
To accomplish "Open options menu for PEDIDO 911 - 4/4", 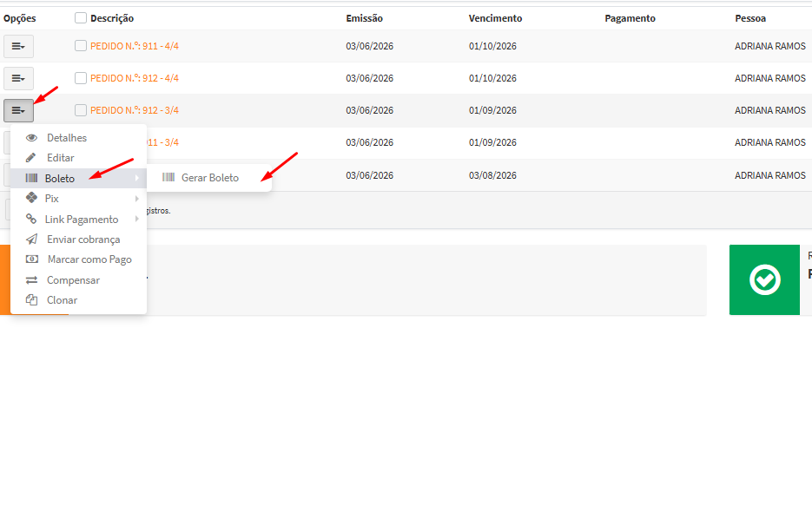I will point(18,47).
